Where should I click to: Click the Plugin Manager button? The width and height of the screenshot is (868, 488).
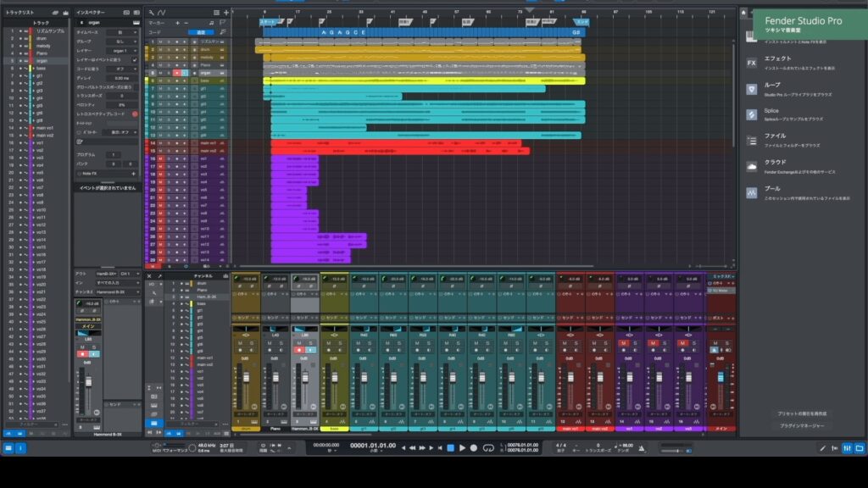[801, 425]
